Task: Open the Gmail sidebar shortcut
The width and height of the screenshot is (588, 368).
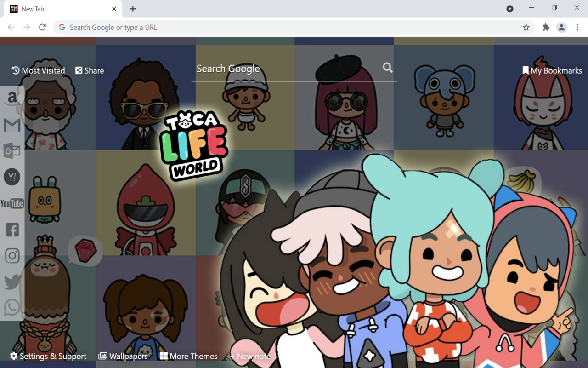Action: coord(12,125)
